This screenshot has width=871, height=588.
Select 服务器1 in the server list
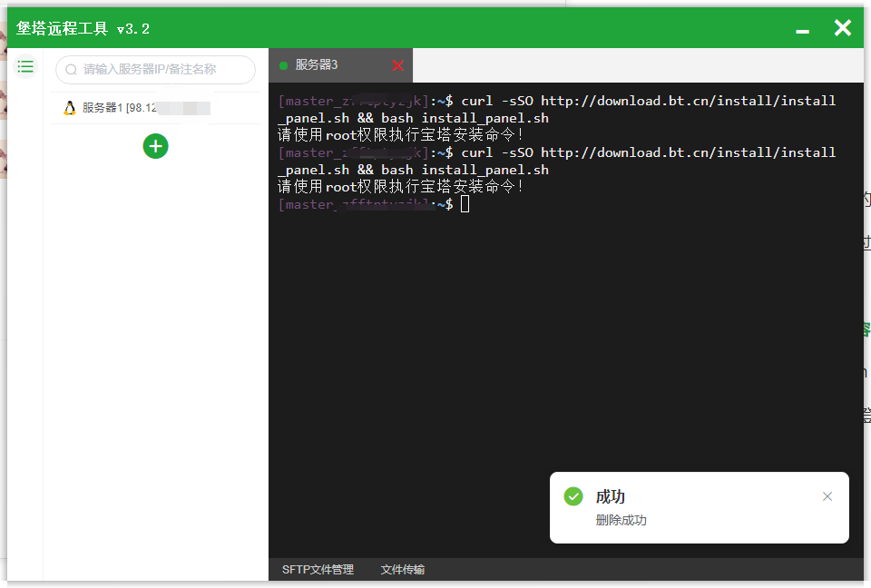point(155,108)
